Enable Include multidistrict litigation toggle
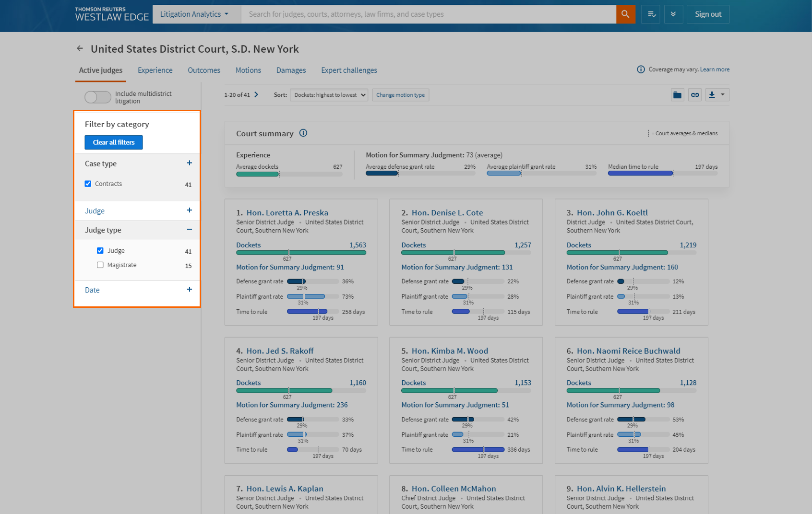The width and height of the screenshot is (812, 514). [x=98, y=97]
